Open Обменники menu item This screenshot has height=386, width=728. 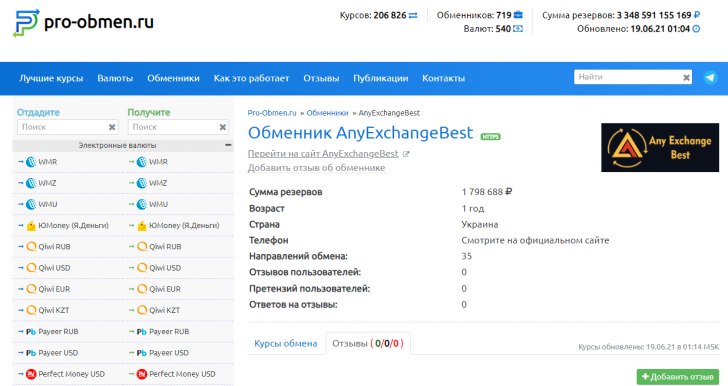tap(173, 78)
